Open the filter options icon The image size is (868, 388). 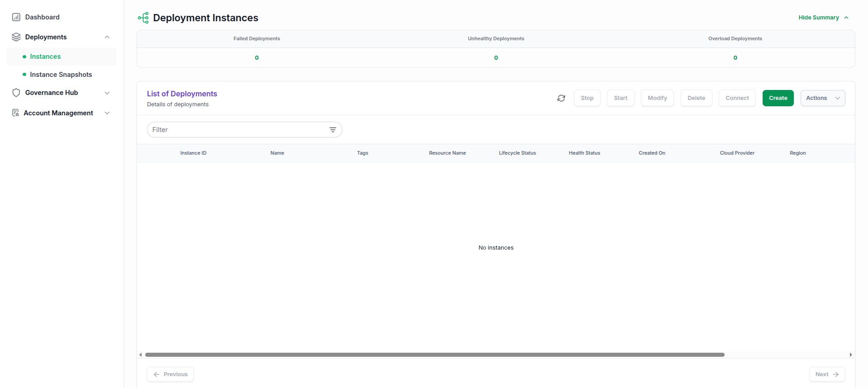click(333, 130)
